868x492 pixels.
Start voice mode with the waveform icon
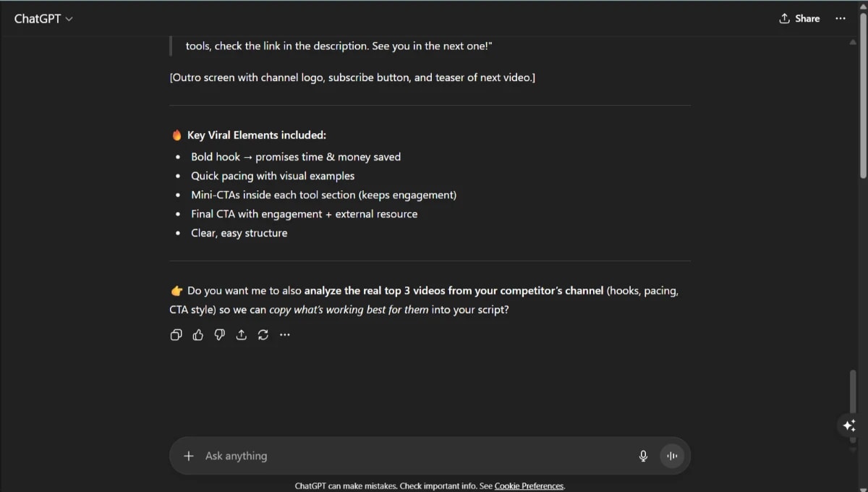pos(671,456)
